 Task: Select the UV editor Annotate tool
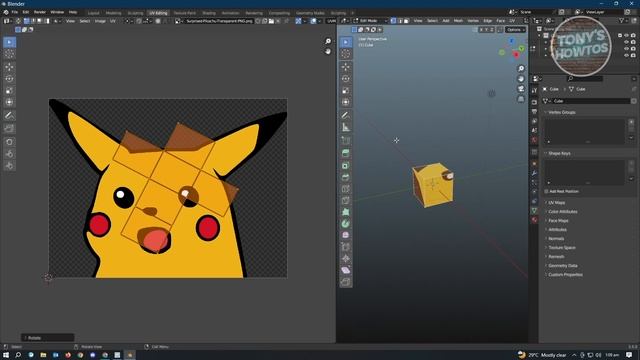pyautogui.click(x=9, y=116)
